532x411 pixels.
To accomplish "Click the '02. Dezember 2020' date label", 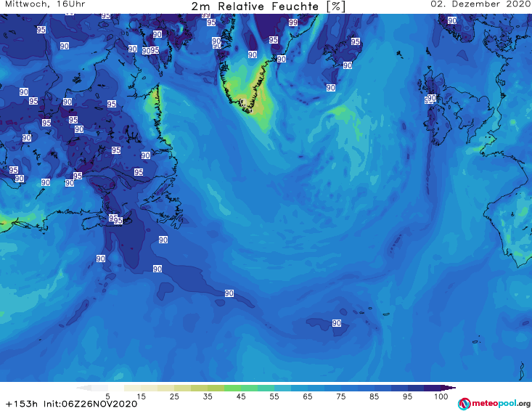I will pyautogui.click(x=480, y=4).
